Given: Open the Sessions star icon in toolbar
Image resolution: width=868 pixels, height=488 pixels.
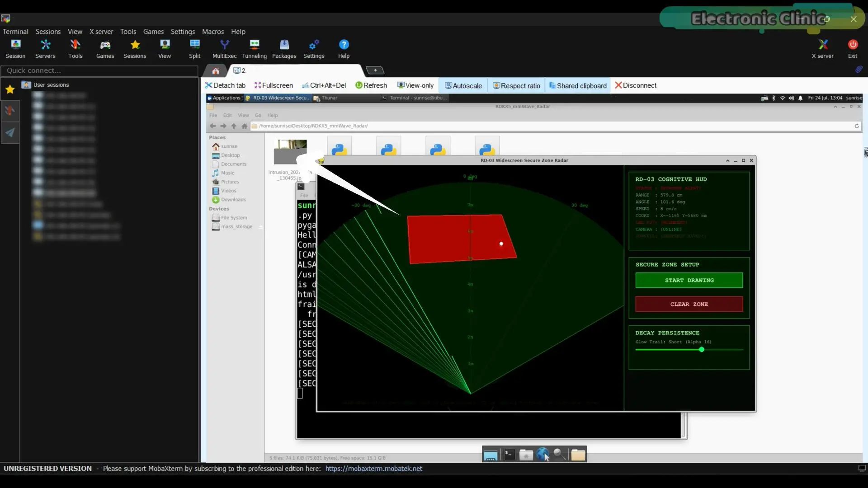Looking at the screenshot, I should pyautogui.click(x=135, y=49).
